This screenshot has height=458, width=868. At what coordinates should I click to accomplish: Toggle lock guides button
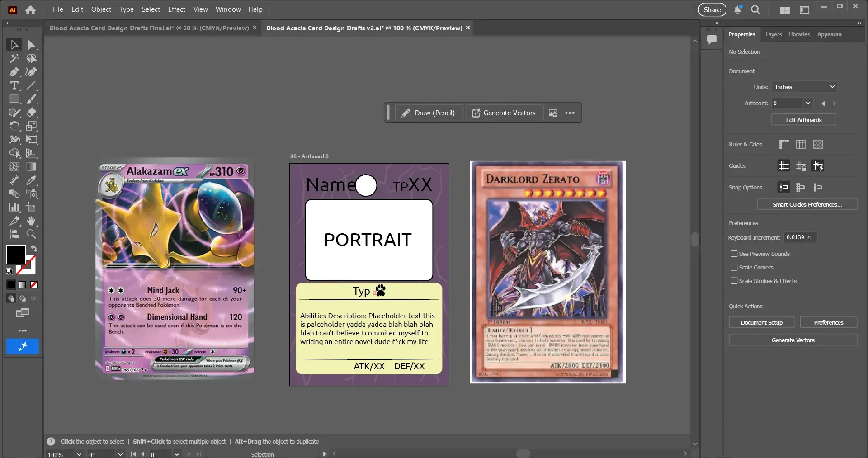801,166
